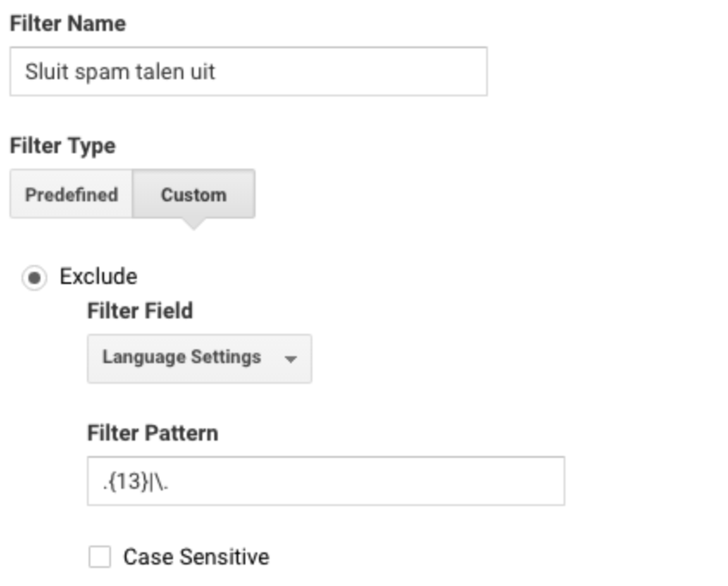728x586 pixels.
Task: Open the Language Settings dropdown
Action: (199, 359)
